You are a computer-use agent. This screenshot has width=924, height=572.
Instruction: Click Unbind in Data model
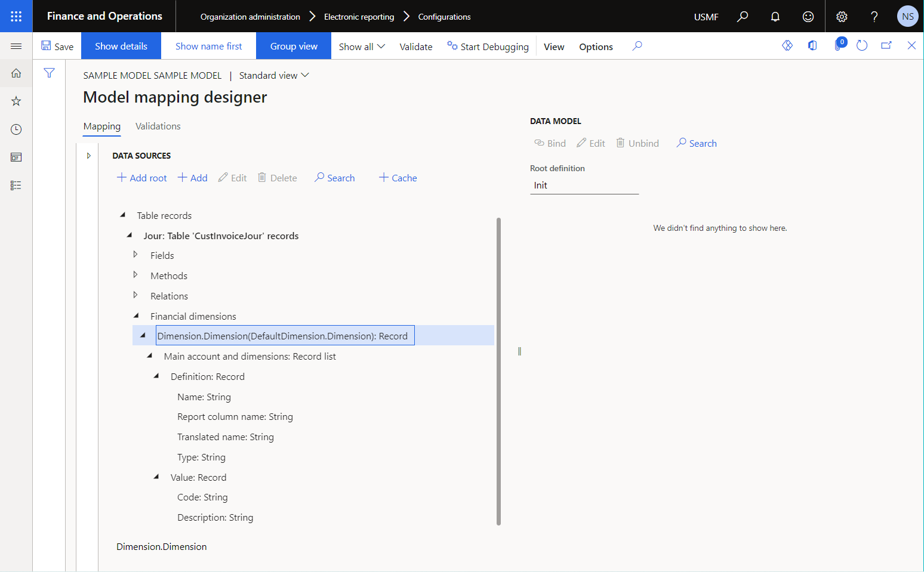(x=637, y=143)
